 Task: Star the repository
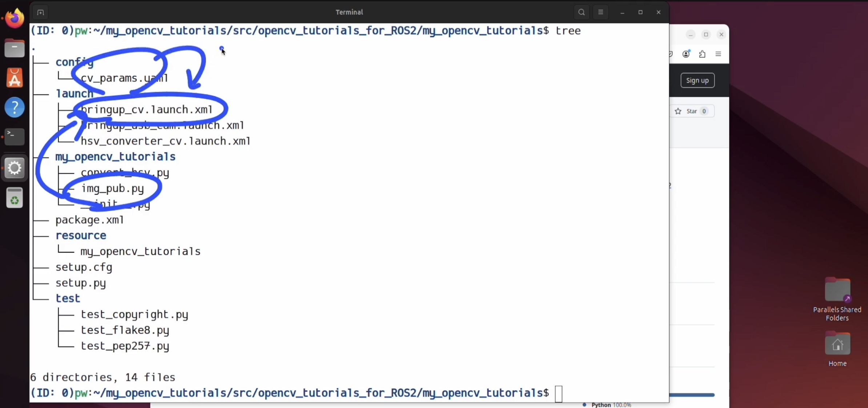pyautogui.click(x=691, y=111)
